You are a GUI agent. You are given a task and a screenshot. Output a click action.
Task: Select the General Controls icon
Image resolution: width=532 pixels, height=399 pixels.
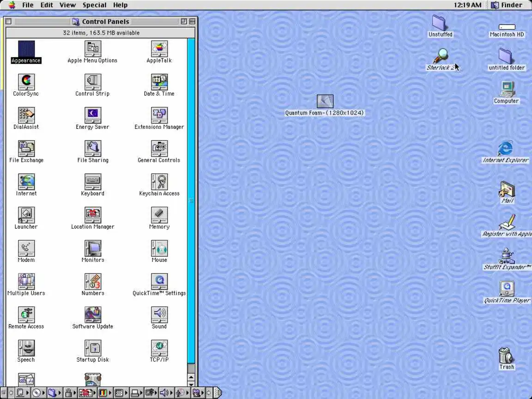click(159, 149)
